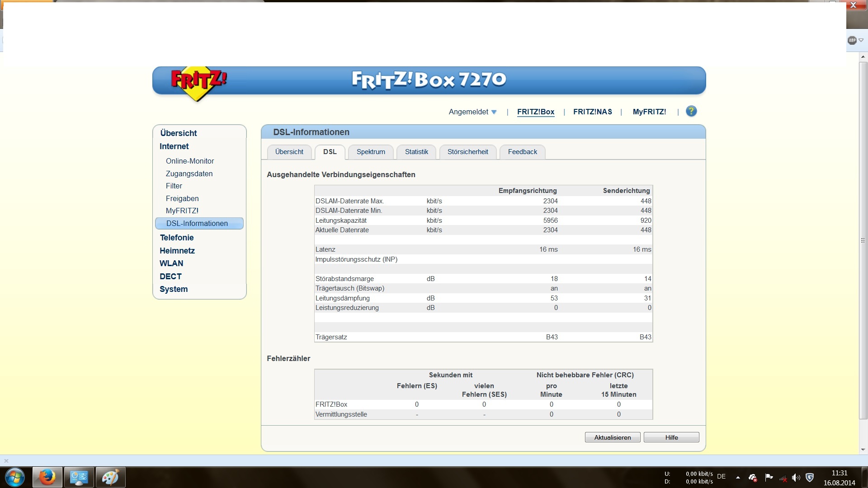Expand the Angemeldet dropdown
Viewport: 868px width, 488px height.
pyautogui.click(x=472, y=112)
